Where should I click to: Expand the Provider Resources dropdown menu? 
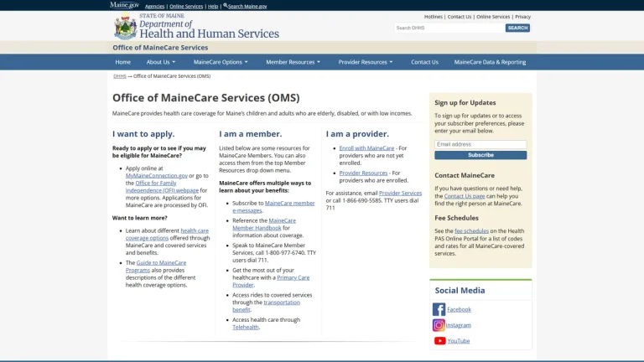tap(366, 62)
